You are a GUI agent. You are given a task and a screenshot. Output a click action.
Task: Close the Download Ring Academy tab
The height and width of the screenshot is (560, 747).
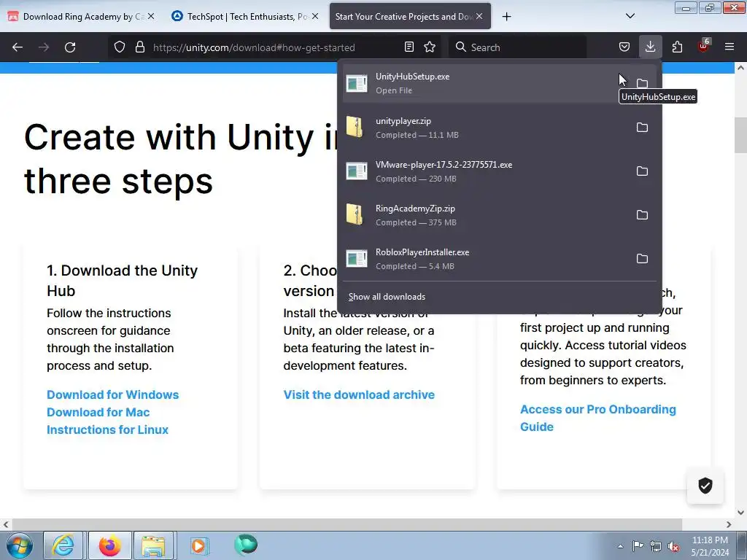(151, 16)
